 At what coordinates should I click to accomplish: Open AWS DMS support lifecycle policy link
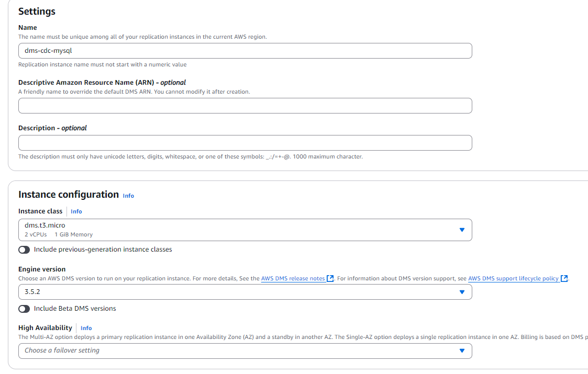point(513,279)
